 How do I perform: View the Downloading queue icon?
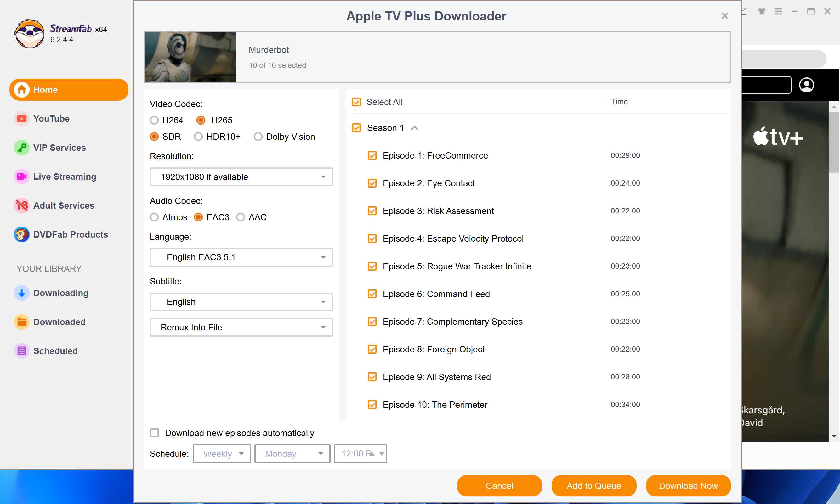pos(21,293)
